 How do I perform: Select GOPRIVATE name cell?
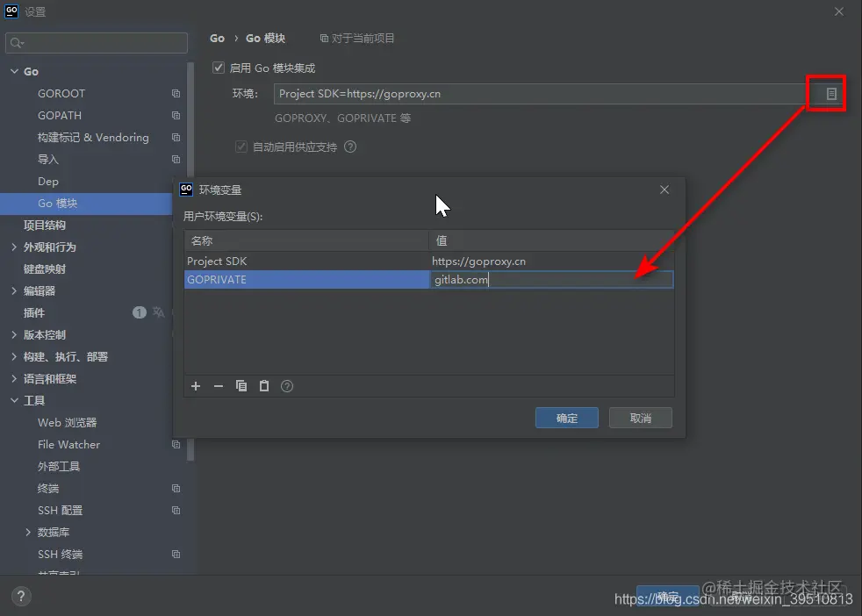point(306,280)
